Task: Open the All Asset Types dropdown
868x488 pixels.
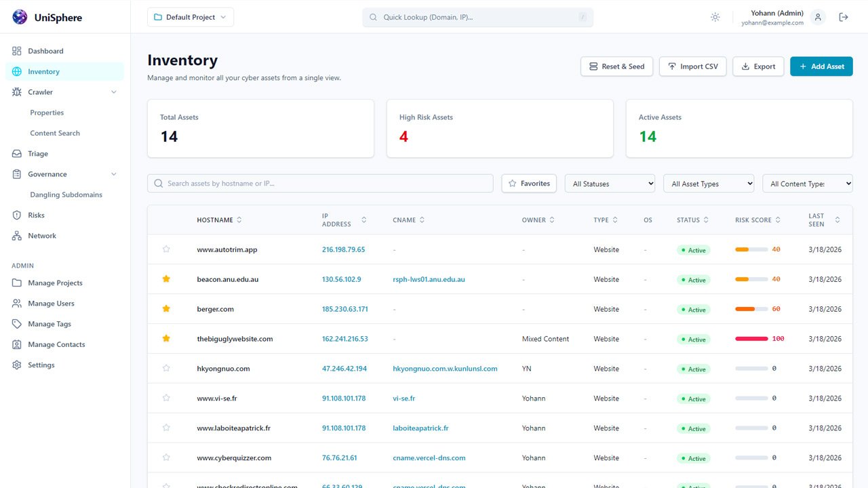Action: [x=709, y=184]
